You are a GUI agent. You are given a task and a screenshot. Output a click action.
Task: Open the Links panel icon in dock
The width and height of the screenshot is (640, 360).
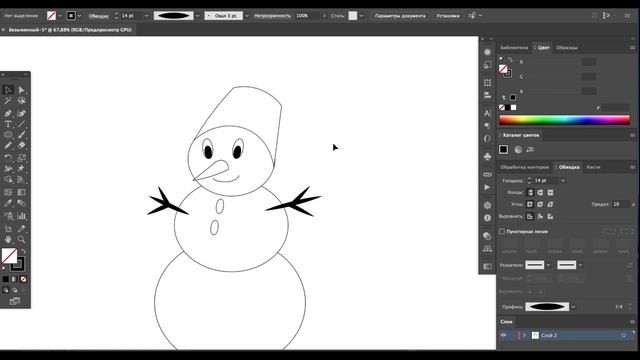pyautogui.click(x=487, y=175)
